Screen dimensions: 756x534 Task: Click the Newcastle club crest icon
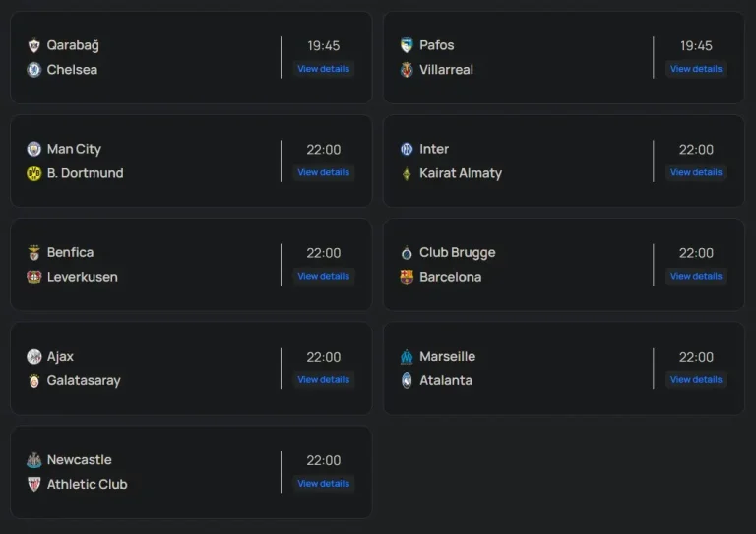33,460
